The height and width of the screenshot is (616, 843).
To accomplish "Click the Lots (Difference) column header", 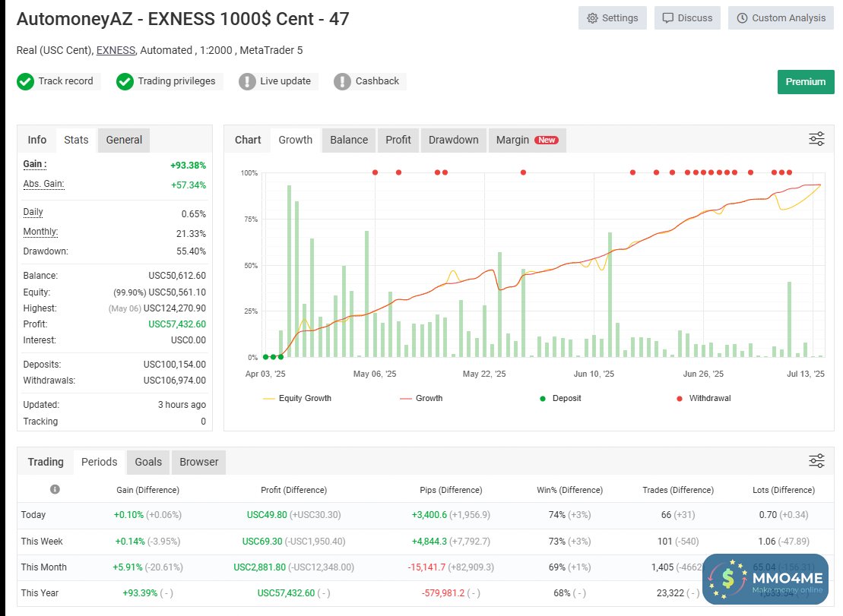I will (783, 491).
